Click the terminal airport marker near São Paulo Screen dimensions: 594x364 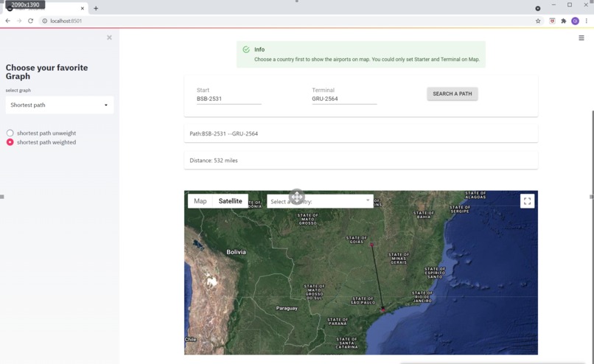tap(383, 309)
